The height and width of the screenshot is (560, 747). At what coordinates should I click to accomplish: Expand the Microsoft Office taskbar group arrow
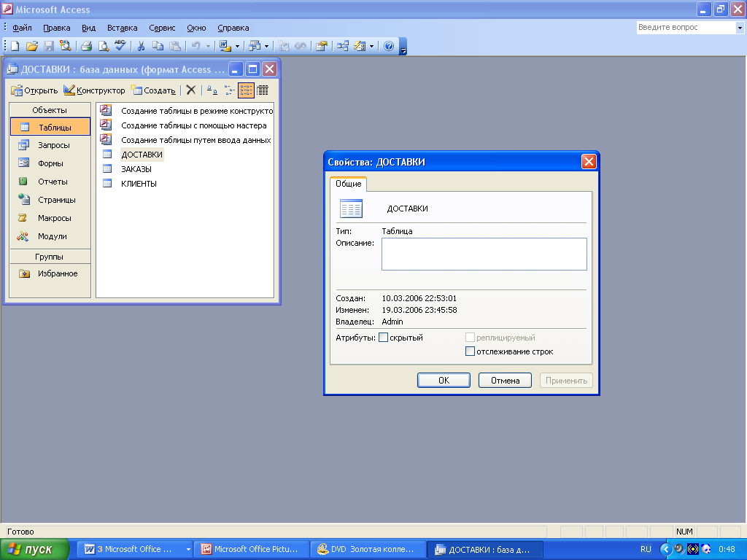pos(188,549)
